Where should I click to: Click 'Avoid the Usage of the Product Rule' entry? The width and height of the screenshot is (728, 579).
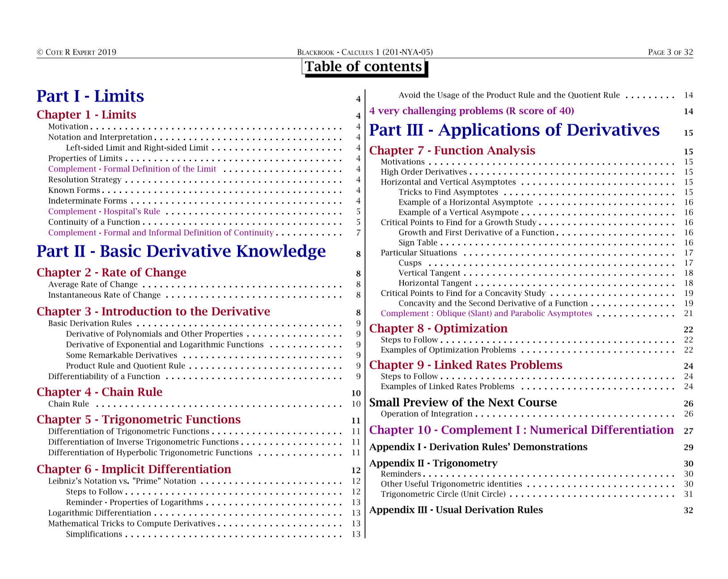click(509, 95)
